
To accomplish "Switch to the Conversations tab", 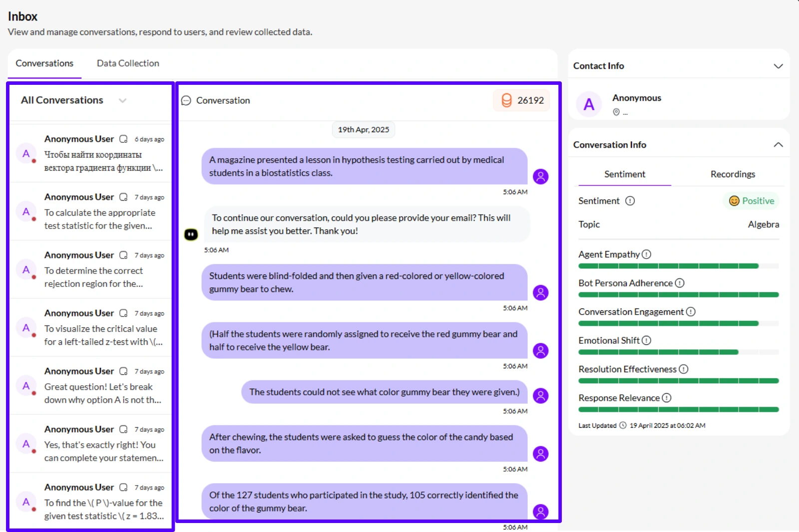I will 44,63.
